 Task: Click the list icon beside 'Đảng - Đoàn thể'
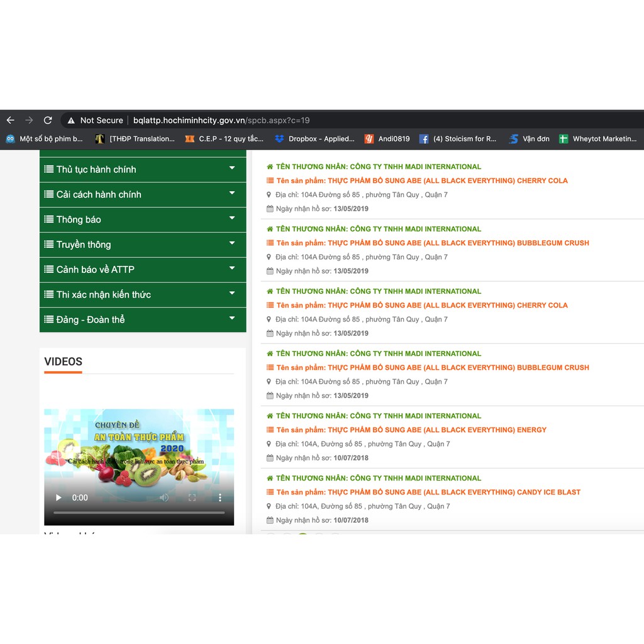(49, 319)
